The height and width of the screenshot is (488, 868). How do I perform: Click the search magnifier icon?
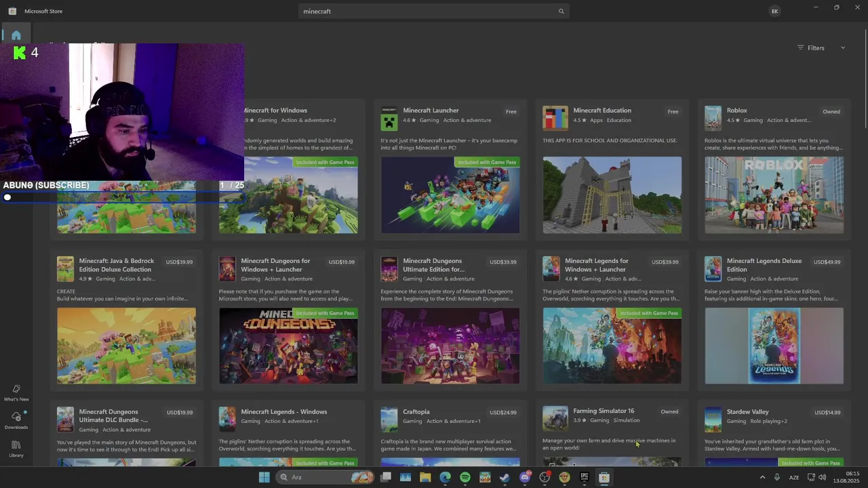561,12
